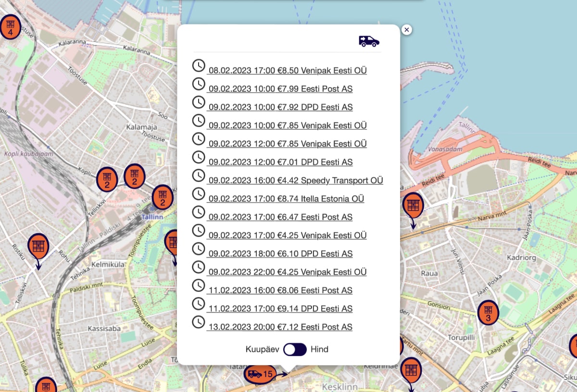This screenshot has height=392, width=577.
Task: Choose 09.02.2023 18:00 DPD Eesti AS offer
Action: [280, 254]
